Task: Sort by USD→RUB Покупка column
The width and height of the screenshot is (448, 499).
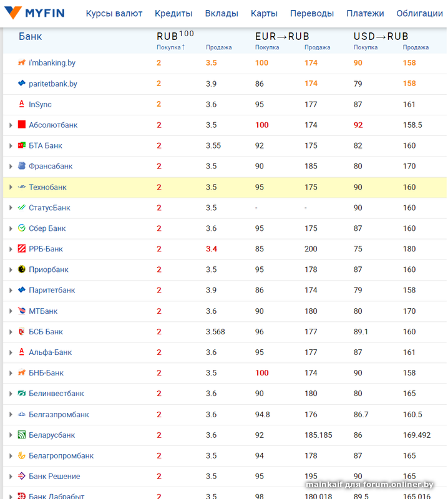Action: [x=366, y=47]
